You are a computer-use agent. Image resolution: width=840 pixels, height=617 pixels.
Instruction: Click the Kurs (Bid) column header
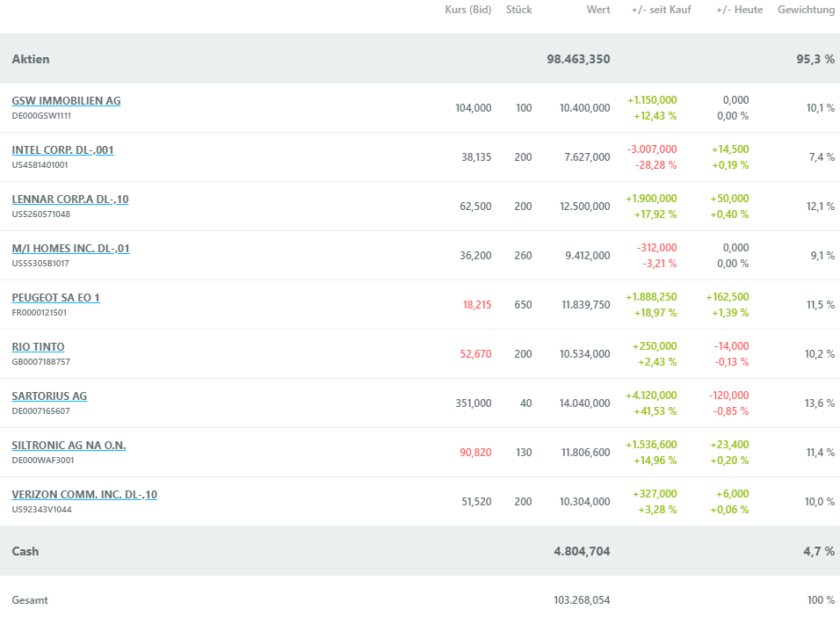(468, 10)
